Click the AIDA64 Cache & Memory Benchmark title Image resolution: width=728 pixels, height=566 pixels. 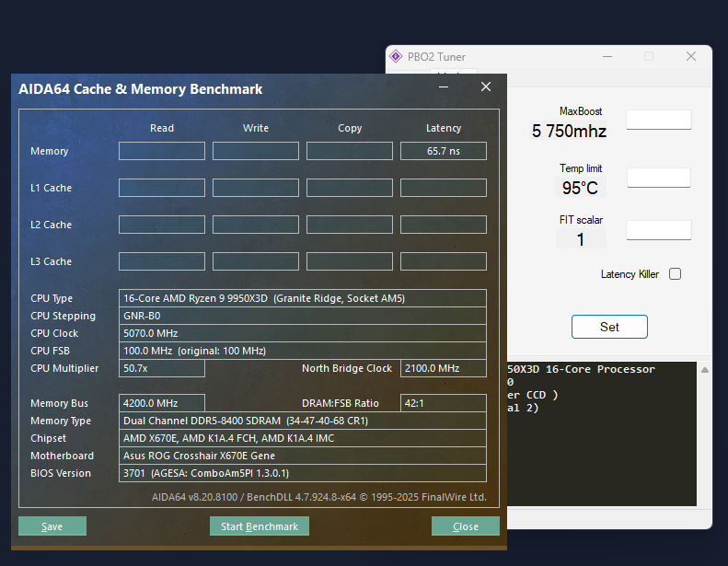pos(140,89)
